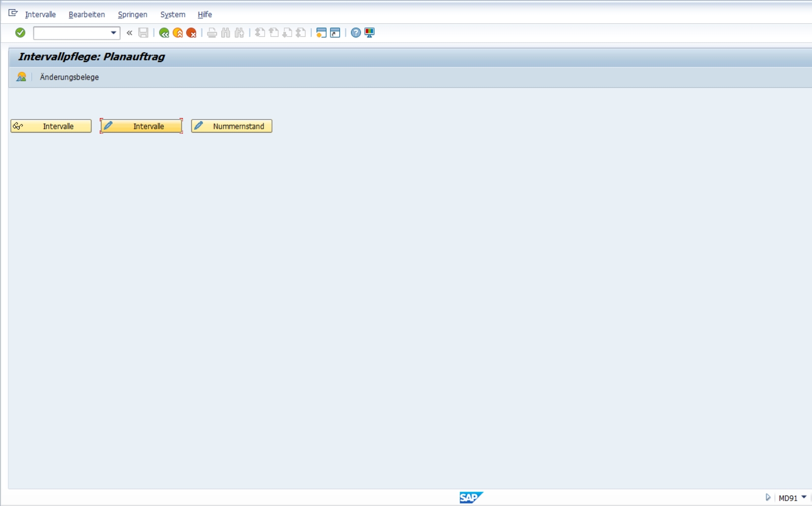Click the window menu icon left of Intervalle
Image resolution: width=812 pixels, height=506 pixels.
[x=13, y=13]
